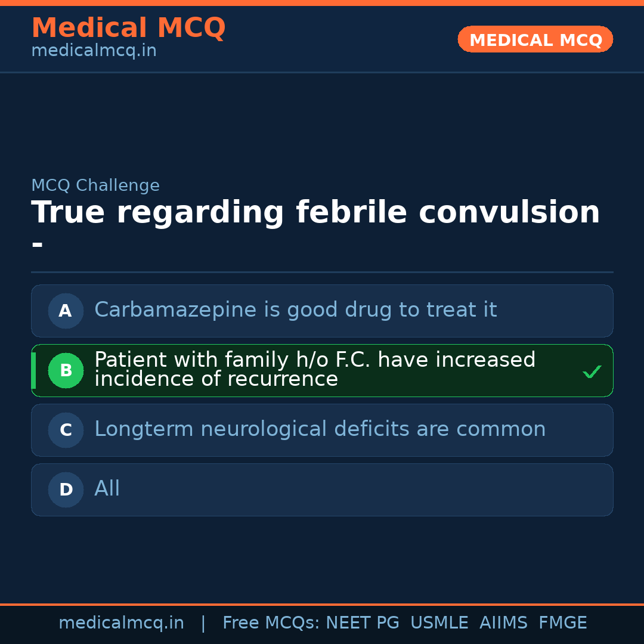Click the letter C circle badge
Image resolution: width=644 pixels, height=644 pixels.
point(66,430)
